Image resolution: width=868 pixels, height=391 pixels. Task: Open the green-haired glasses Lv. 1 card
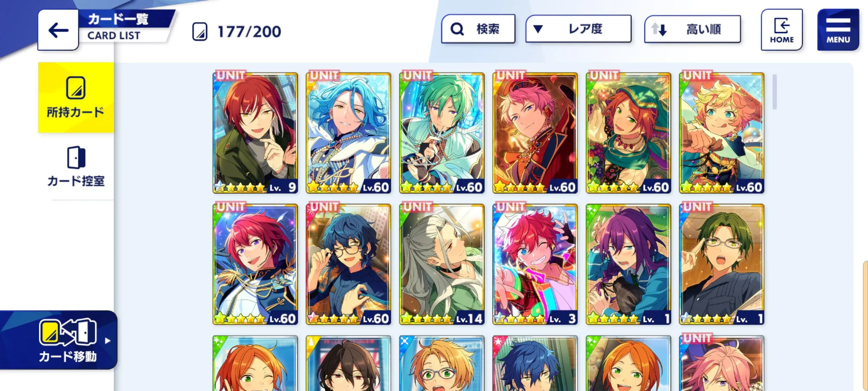tap(722, 264)
